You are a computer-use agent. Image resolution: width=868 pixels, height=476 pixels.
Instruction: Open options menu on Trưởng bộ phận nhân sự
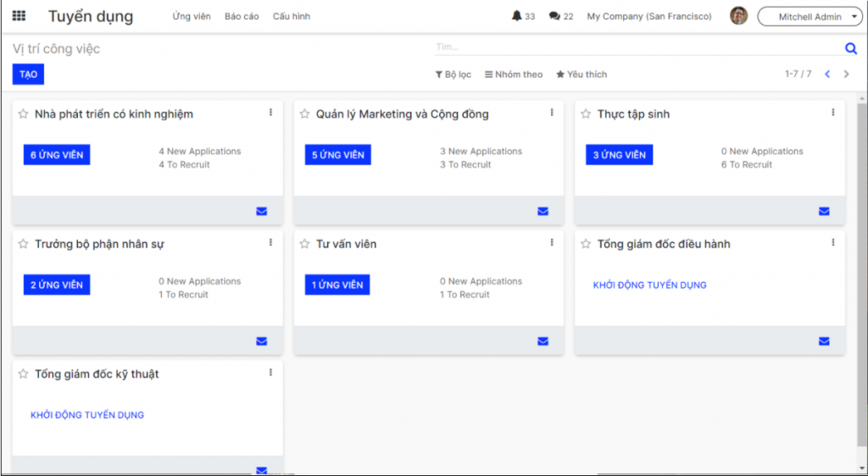pyautogui.click(x=270, y=242)
